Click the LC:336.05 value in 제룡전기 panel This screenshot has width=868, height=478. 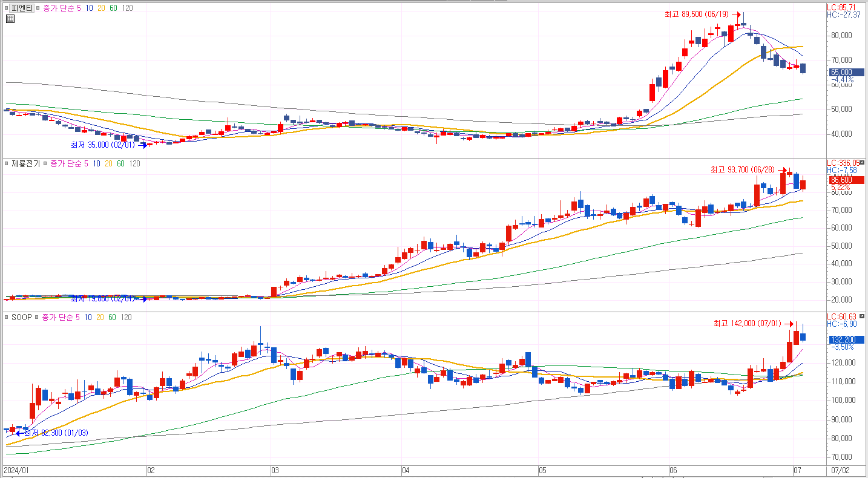coord(843,163)
